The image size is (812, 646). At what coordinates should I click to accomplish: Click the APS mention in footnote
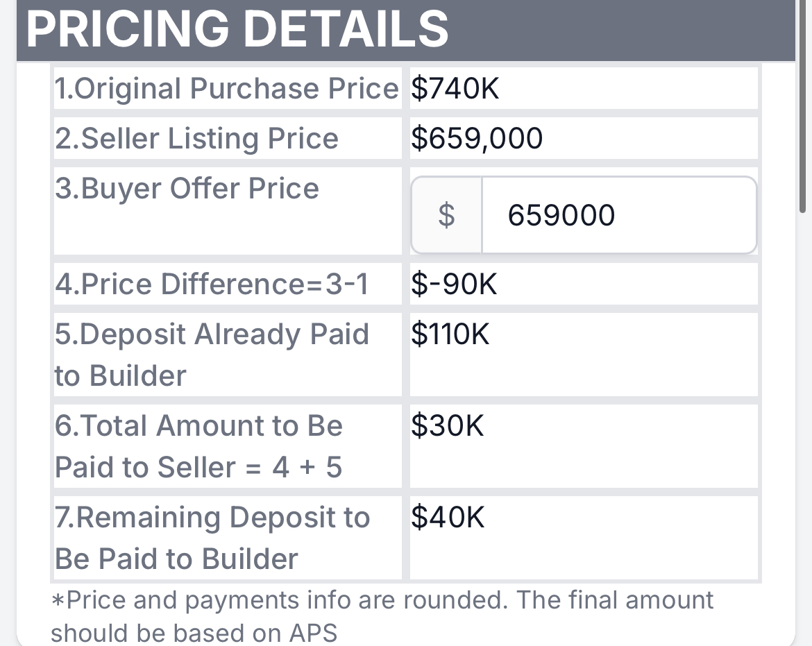click(313, 633)
